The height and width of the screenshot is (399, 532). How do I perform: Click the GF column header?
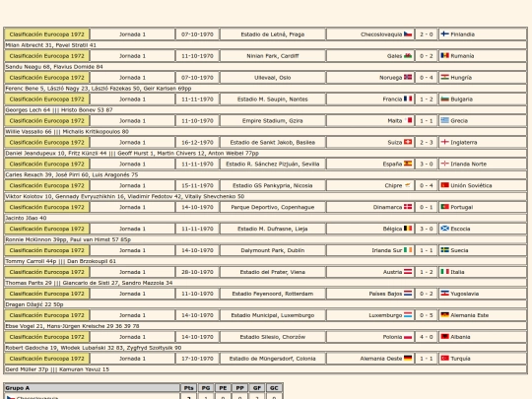(257, 388)
